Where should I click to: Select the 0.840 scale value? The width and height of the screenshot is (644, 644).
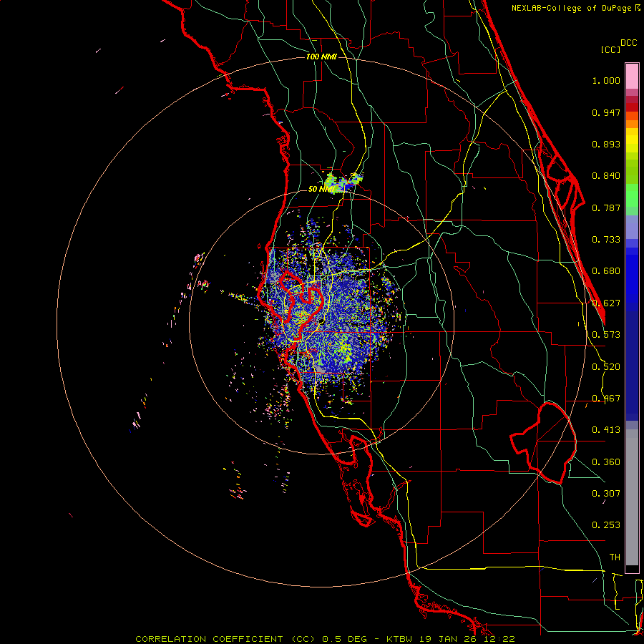click(606, 176)
